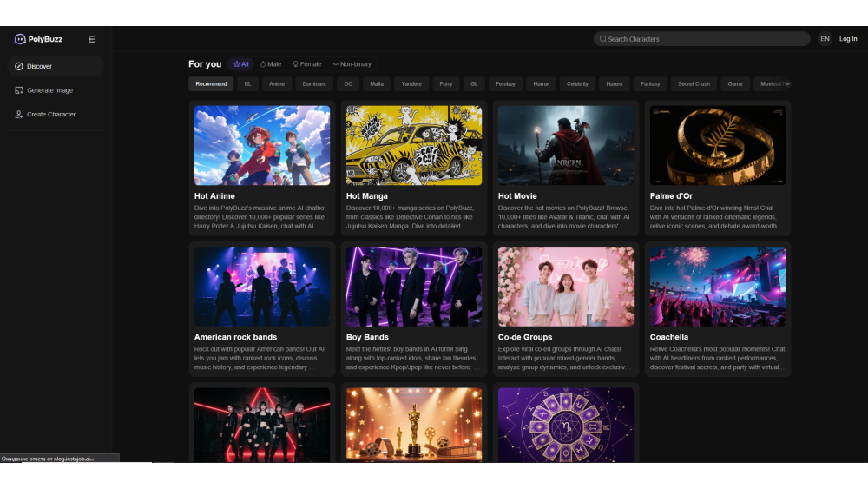Open the girl group red neon thumbnail
868x489 pixels.
click(262, 425)
